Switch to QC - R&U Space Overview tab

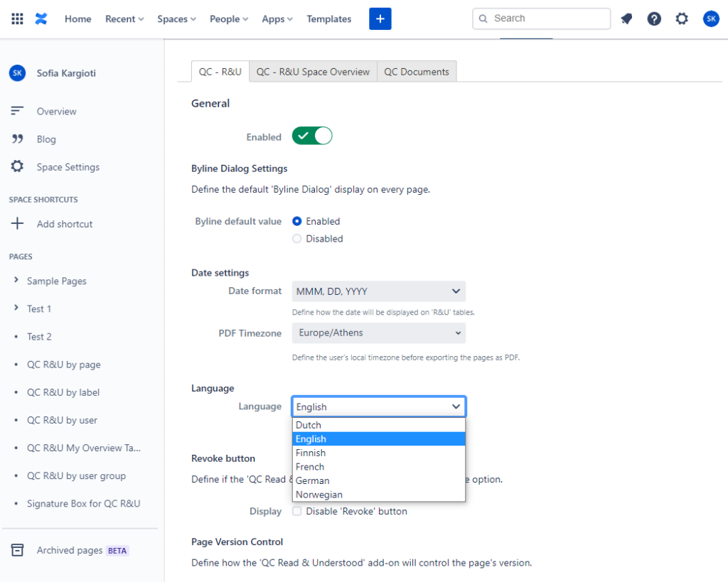point(313,72)
